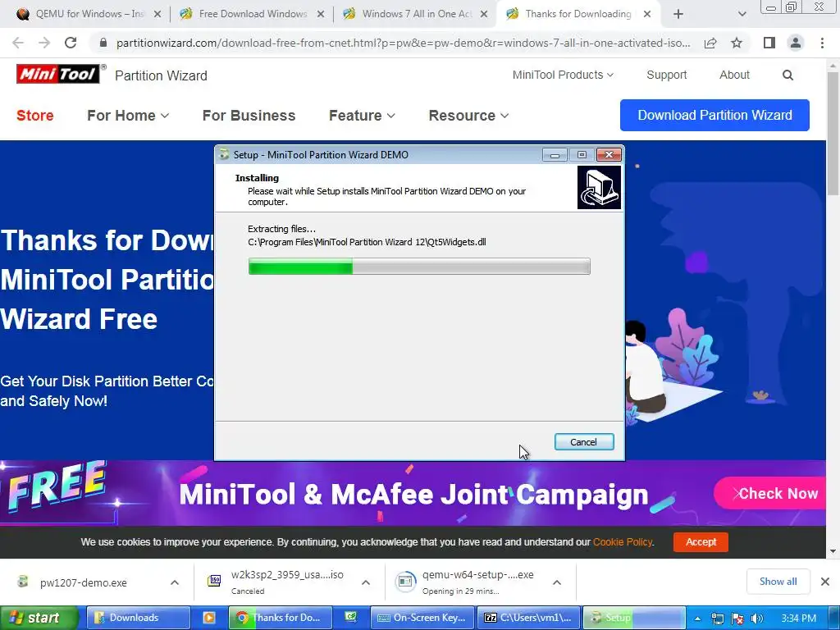840x630 pixels.
Task: Click the browser back arrow
Action: (18, 43)
